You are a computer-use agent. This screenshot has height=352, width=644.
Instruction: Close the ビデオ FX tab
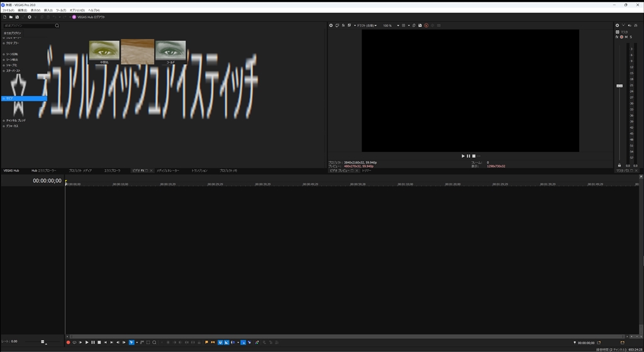click(x=151, y=171)
